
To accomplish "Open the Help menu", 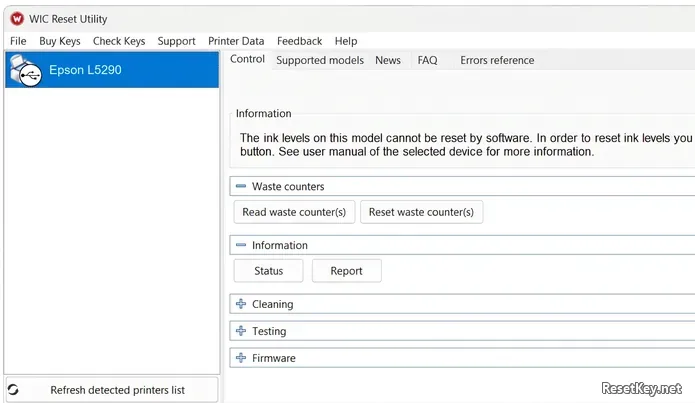I will [x=346, y=41].
